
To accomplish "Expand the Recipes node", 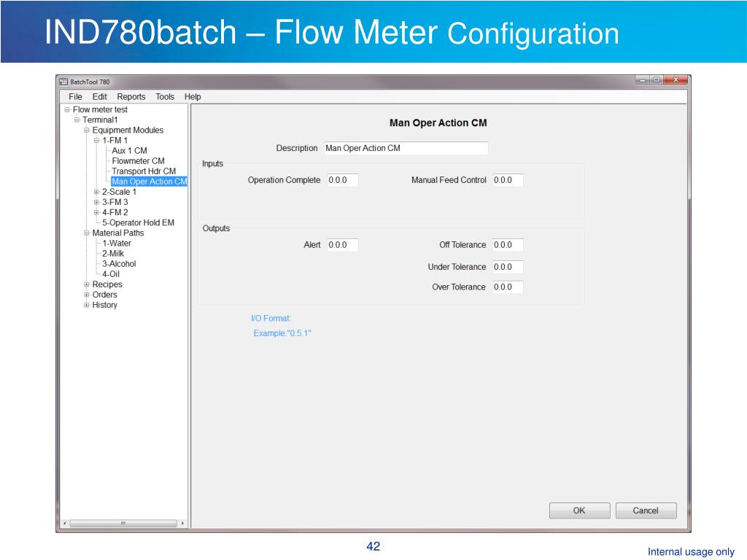I will (87, 284).
